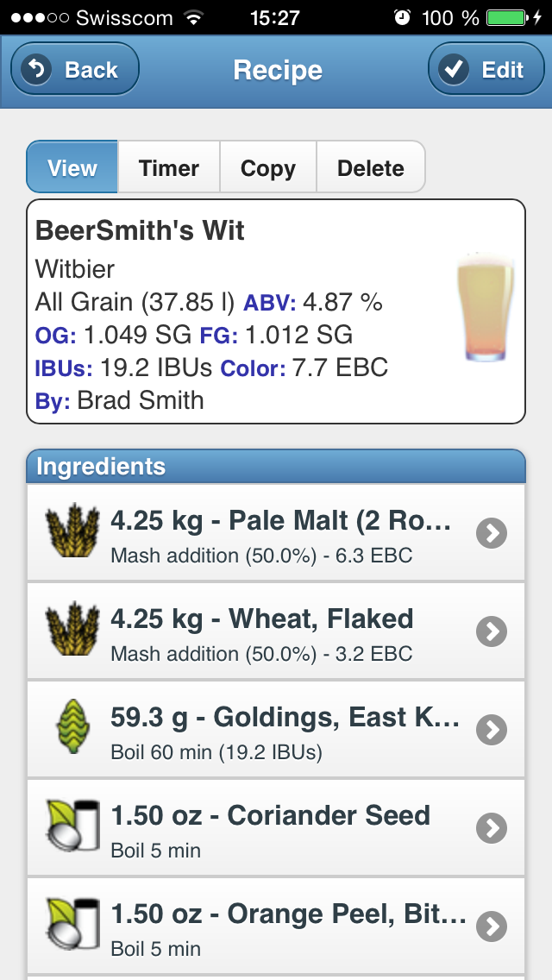The image size is (552, 980).
Task: Tap the alarm clock status bar icon
Action: (402, 17)
